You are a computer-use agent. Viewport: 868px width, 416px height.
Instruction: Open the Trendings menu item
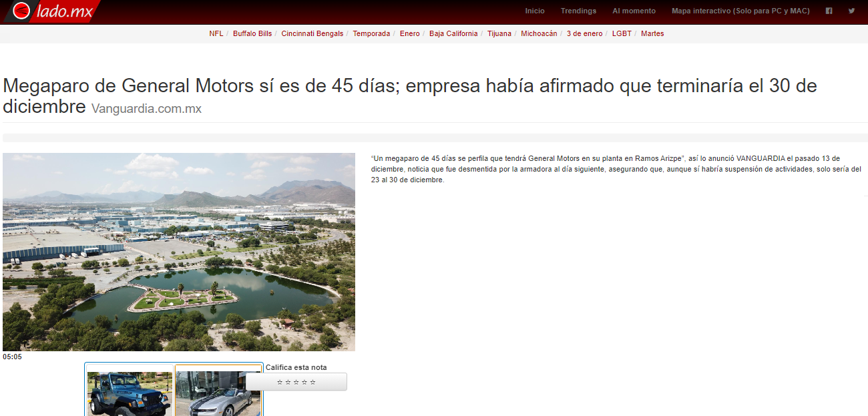578,11
